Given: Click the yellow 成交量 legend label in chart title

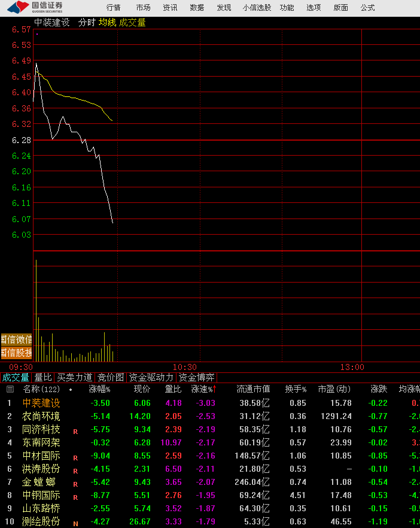Looking at the screenshot, I should (x=132, y=23).
